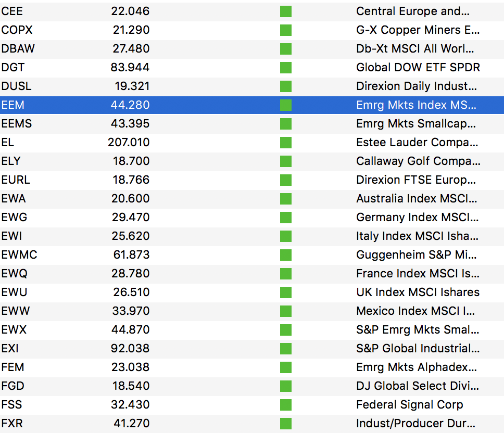Select the FGD ticker symbol
Viewport: 504px width, 433px height.
click(12, 386)
